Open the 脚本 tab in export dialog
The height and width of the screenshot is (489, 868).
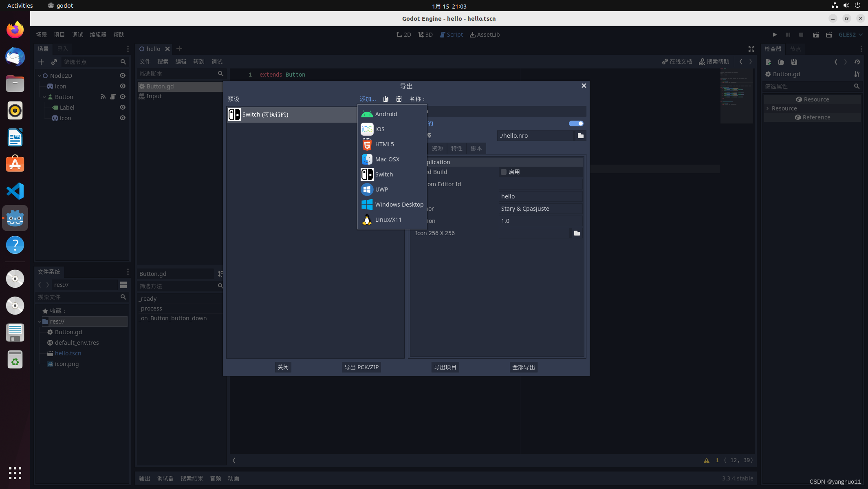click(476, 148)
